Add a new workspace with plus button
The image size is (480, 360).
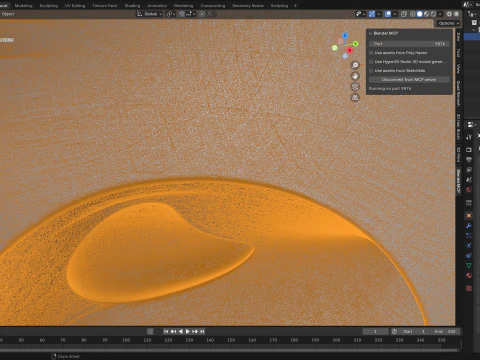point(295,6)
